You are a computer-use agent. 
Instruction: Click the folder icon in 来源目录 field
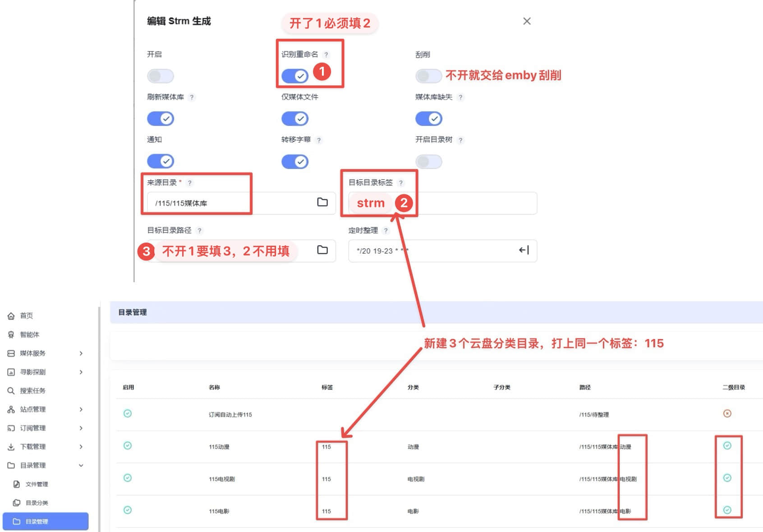[322, 202]
